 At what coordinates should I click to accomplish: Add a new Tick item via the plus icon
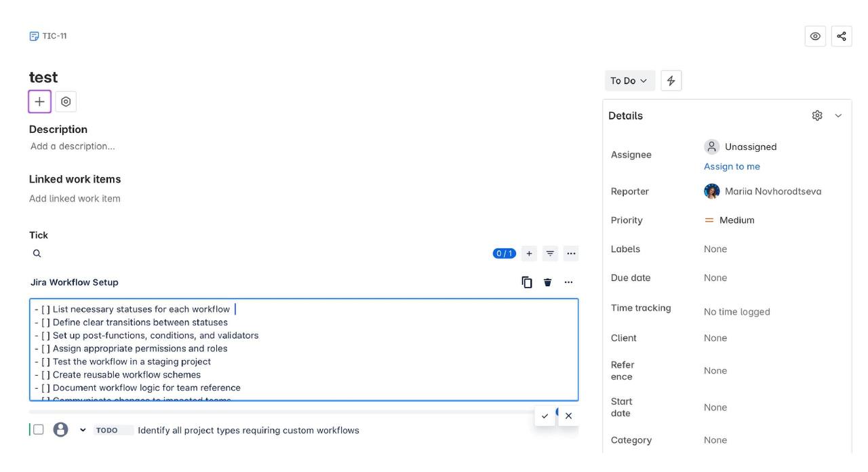pyautogui.click(x=529, y=254)
